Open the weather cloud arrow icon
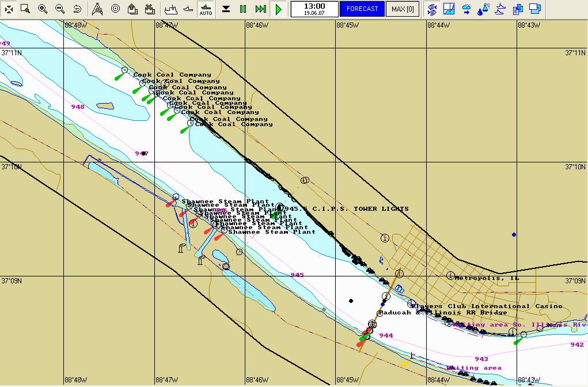588x387 pixels. click(466, 9)
